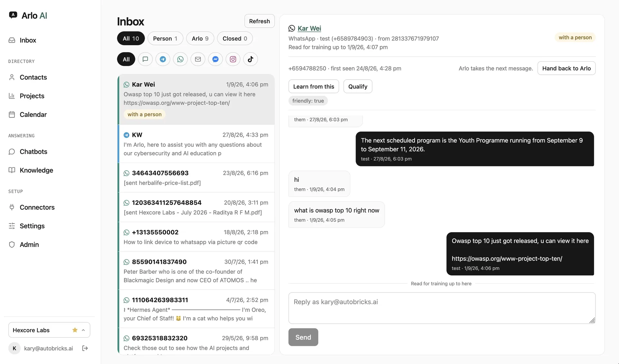Click the K user avatar

[14, 348]
